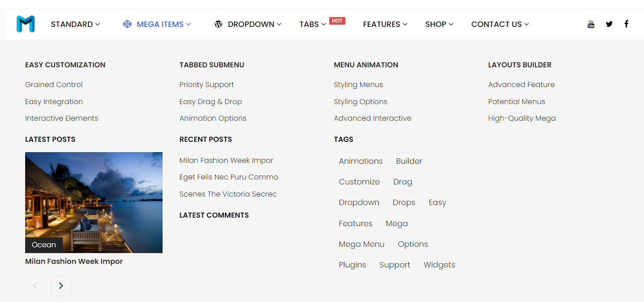Click the M logo icon
Image resolution: width=644 pixels, height=302 pixels.
click(x=25, y=24)
